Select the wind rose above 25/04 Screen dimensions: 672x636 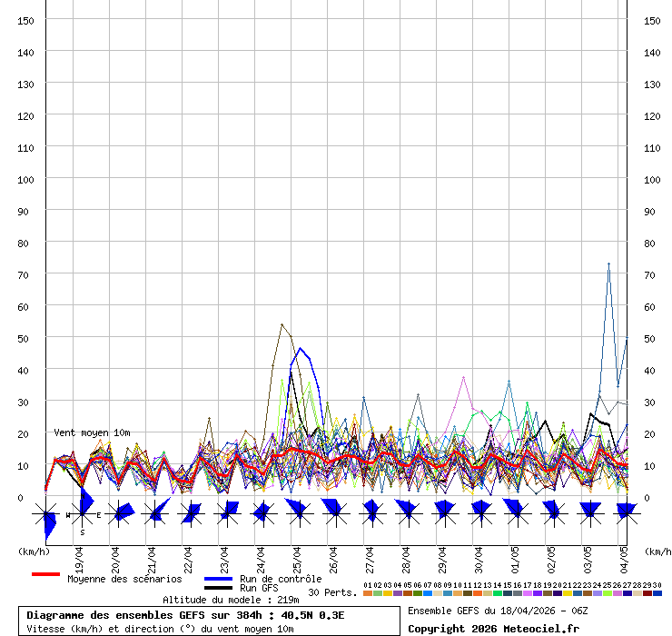[299, 514]
